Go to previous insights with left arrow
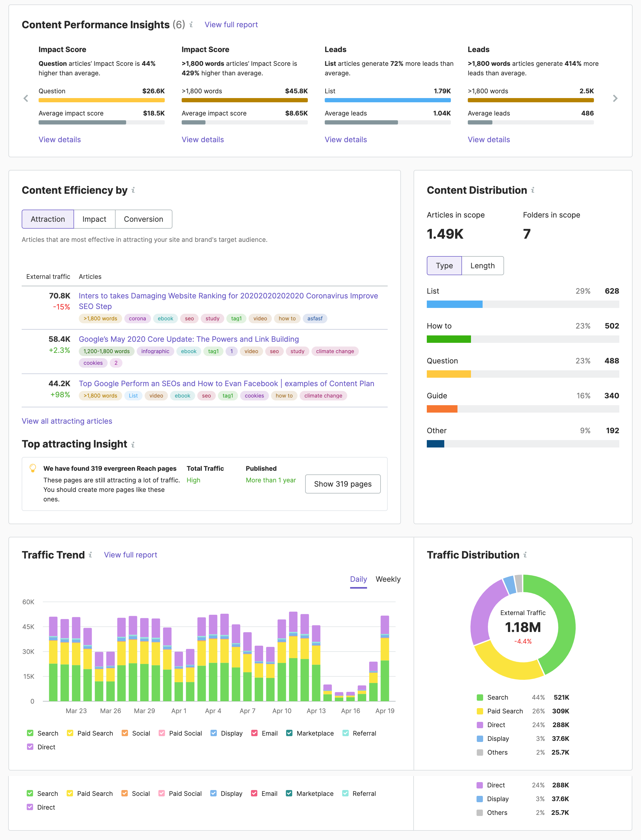Viewport: 641px width, 840px height. (26, 98)
